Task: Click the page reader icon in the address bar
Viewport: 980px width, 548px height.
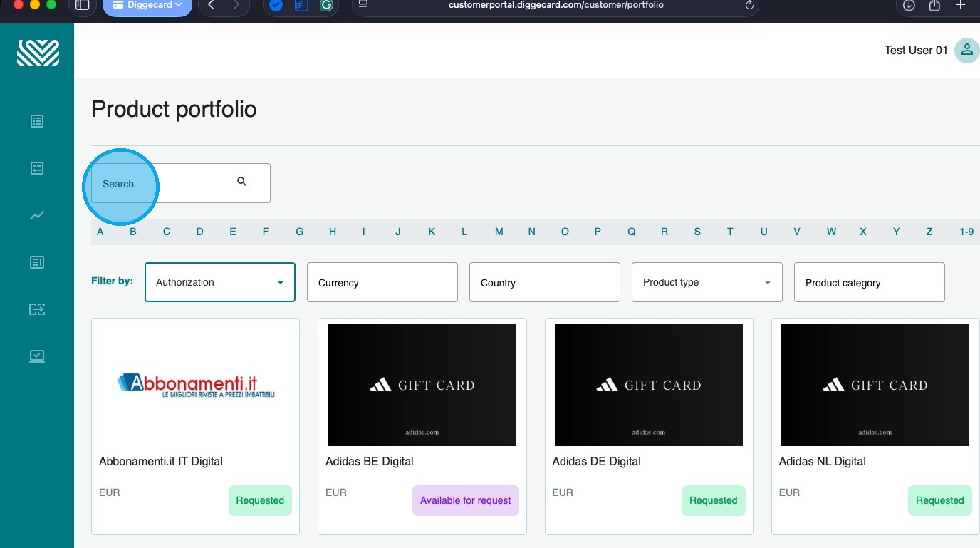Action: [363, 5]
